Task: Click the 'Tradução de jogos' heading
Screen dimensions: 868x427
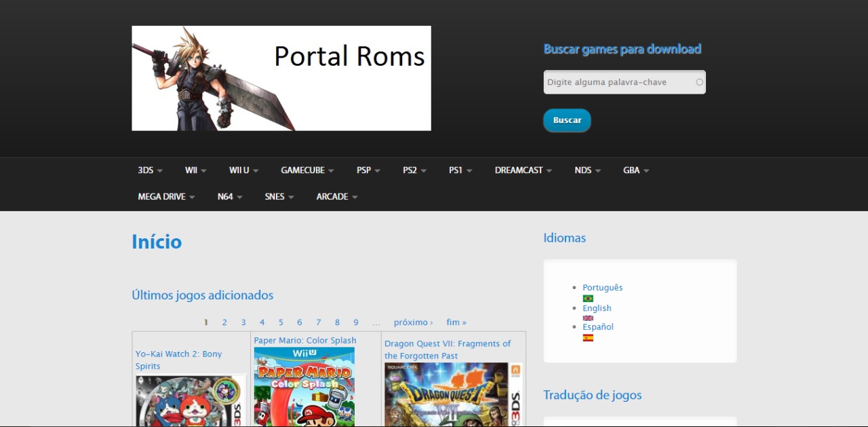Action: [x=593, y=395]
